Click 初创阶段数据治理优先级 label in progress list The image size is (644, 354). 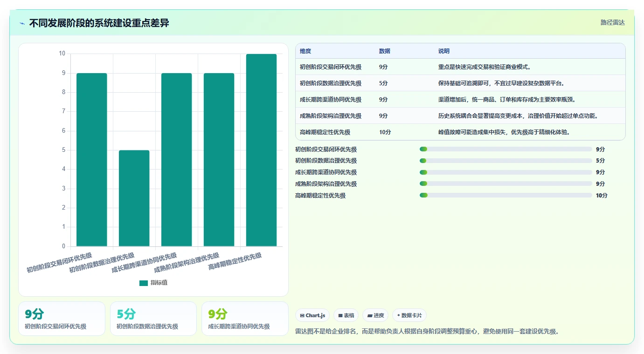[x=326, y=161]
